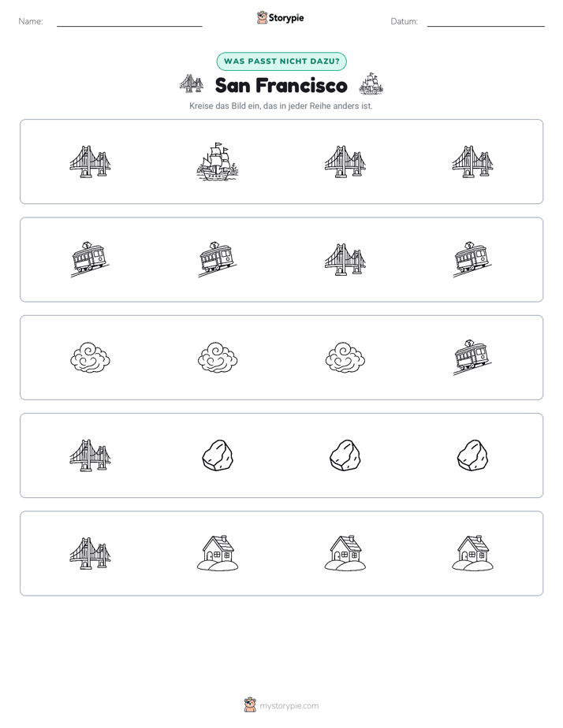Select the last bridge in the first row
The height and width of the screenshot is (728, 563).
coord(472,162)
